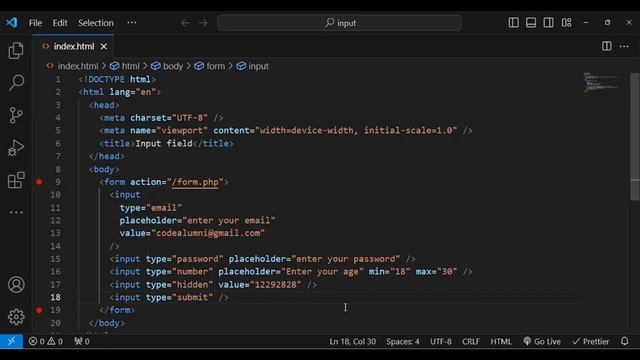
Task: Click the Prettier status bar item
Action: click(590, 341)
